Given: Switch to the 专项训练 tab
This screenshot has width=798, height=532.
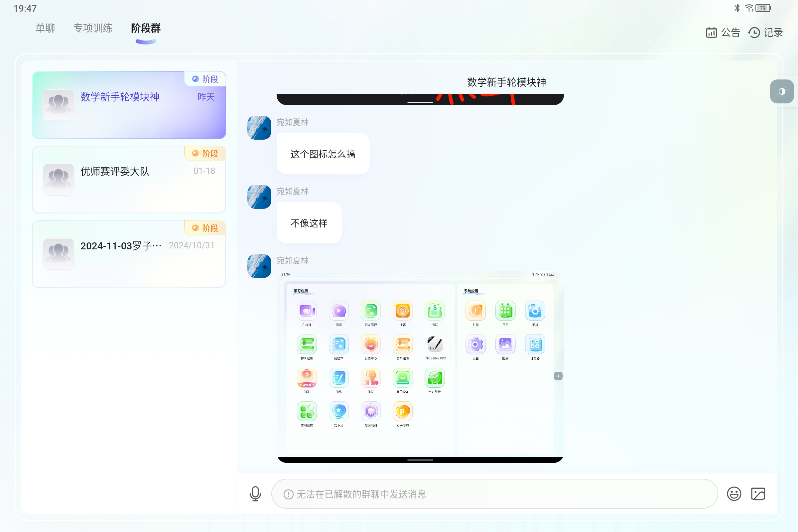Looking at the screenshot, I should (x=93, y=28).
